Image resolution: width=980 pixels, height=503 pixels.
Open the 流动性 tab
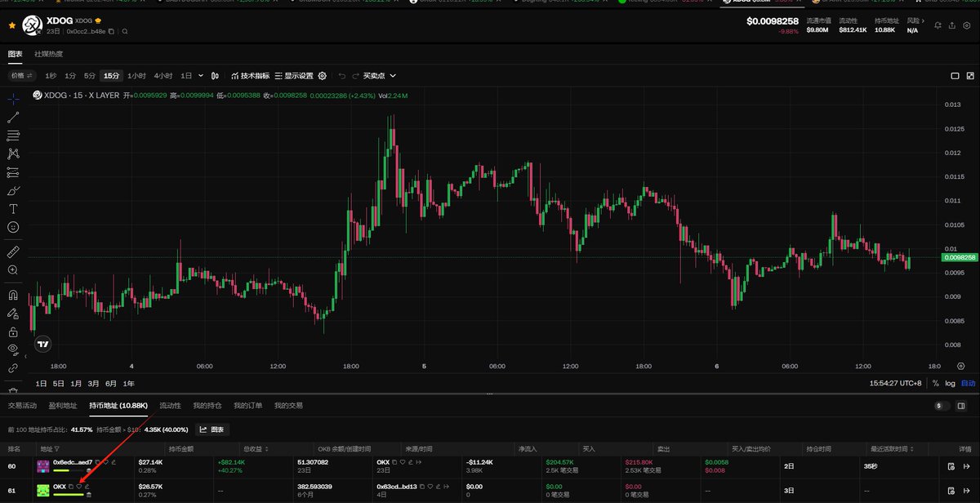pos(171,405)
